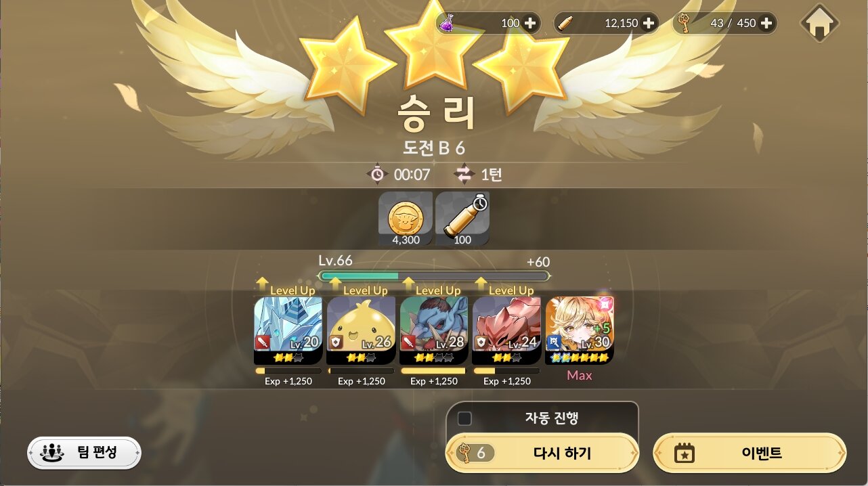Image resolution: width=868 pixels, height=486 pixels.
Task: Add more keys with plus button
Action: (x=766, y=23)
